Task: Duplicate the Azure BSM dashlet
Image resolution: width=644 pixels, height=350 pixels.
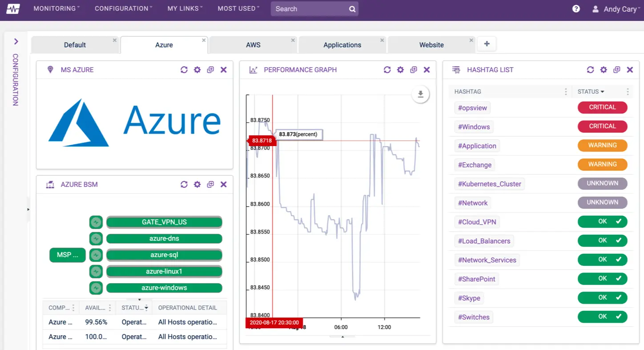Action: point(210,184)
